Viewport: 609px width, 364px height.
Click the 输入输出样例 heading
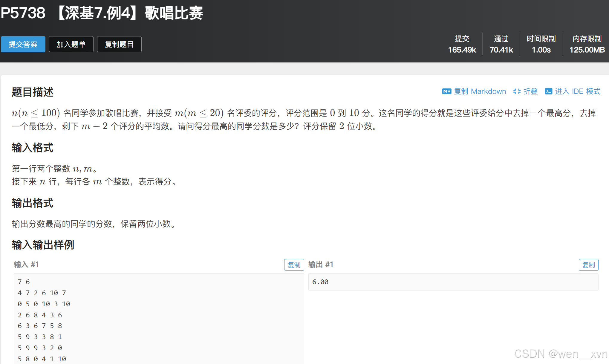[x=43, y=245]
